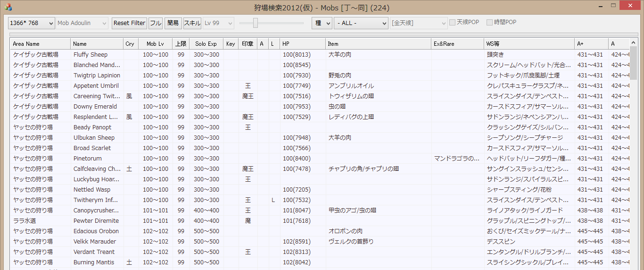Click the 簡易 button

(x=173, y=23)
